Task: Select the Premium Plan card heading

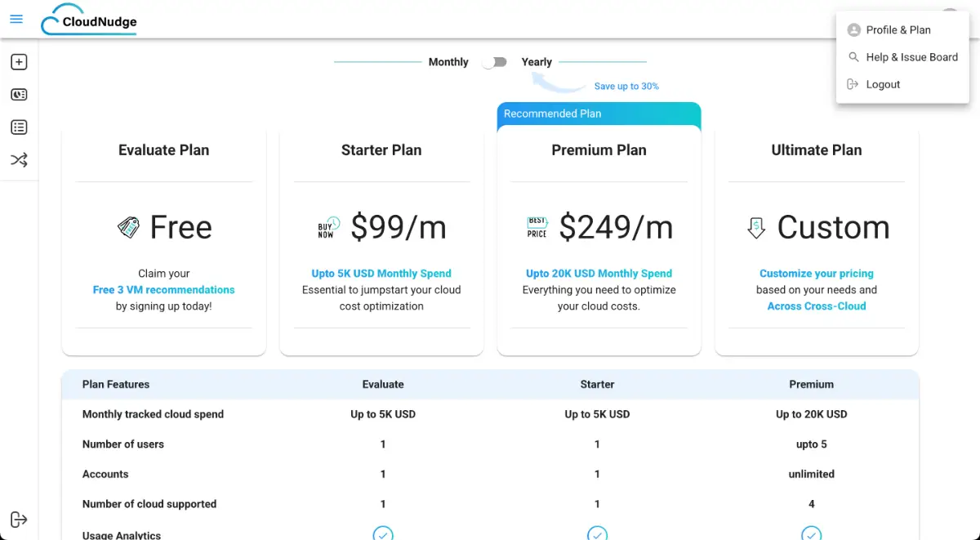Action: [599, 150]
